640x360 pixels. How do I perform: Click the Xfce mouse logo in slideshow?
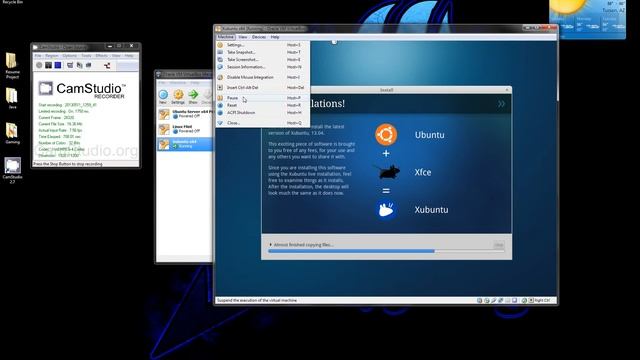click(387, 172)
